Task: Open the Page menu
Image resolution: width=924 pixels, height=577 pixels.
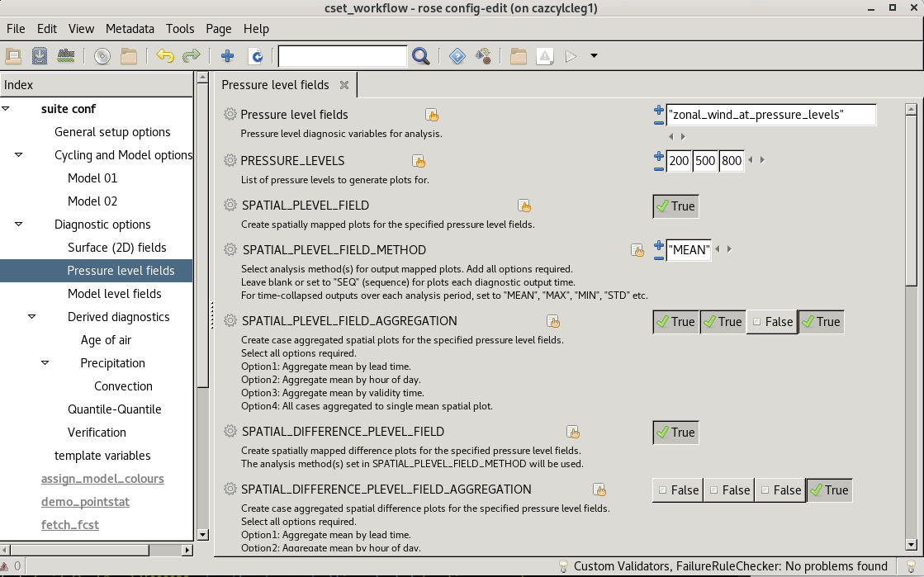Action: point(218,29)
